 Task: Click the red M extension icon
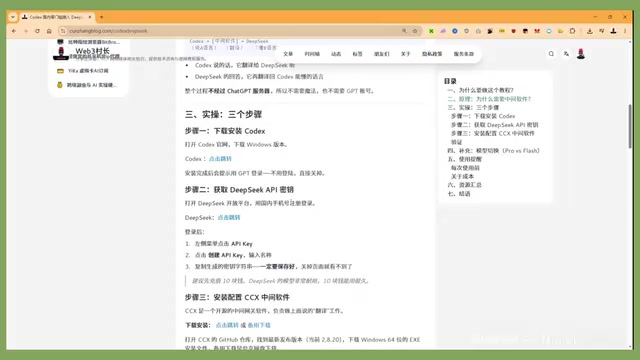click(x=537, y=31)
